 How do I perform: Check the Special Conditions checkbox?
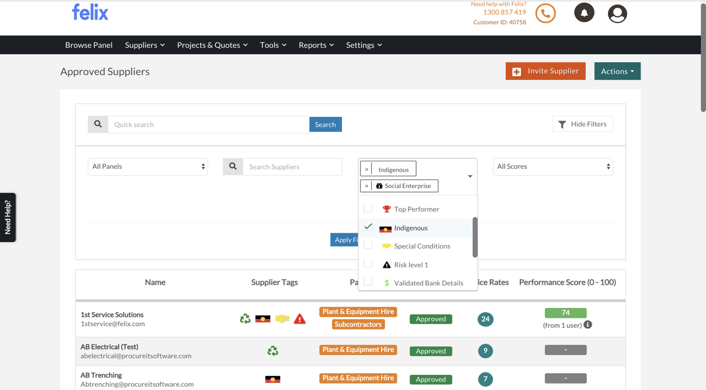(368, 245)
